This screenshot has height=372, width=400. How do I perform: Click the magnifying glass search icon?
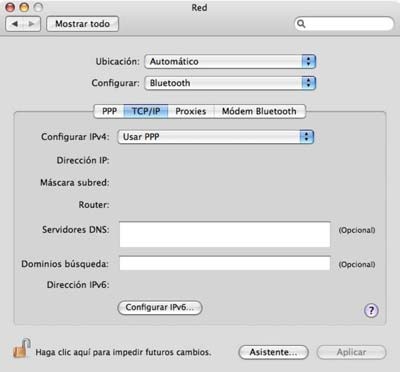[301, 24]
